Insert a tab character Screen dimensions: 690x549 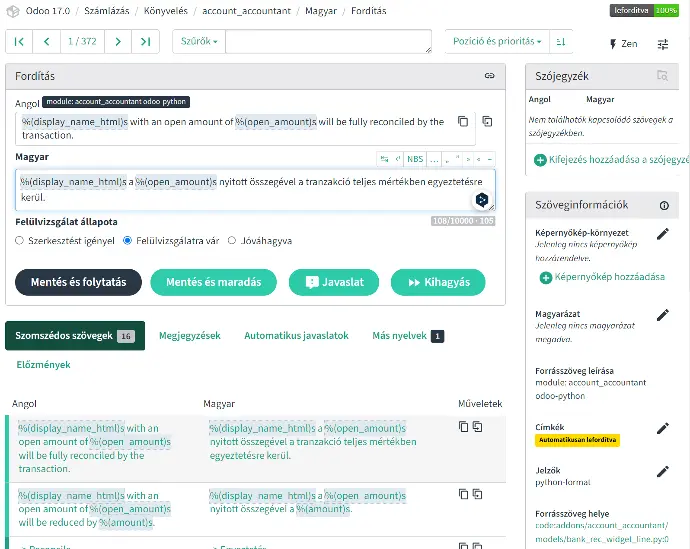point(384,159)
